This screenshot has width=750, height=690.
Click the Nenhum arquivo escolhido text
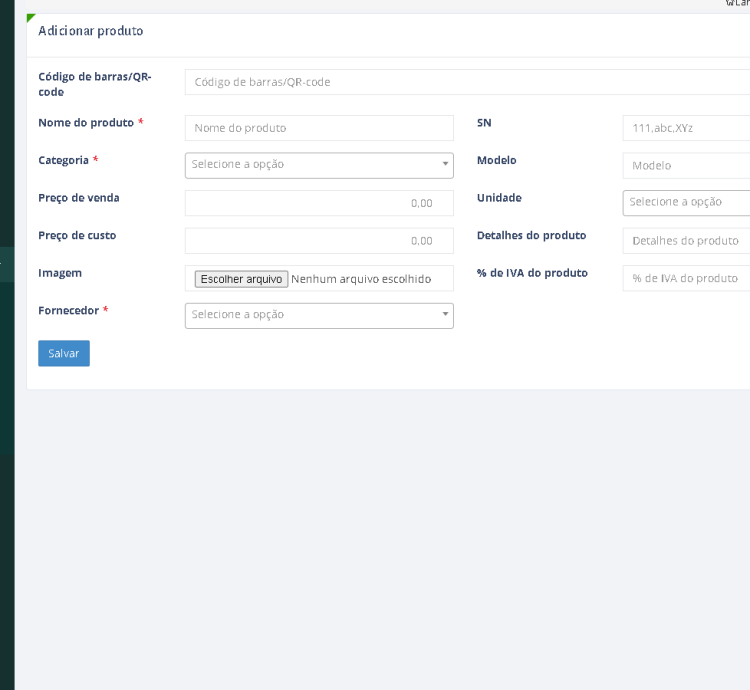click(360, 279)
